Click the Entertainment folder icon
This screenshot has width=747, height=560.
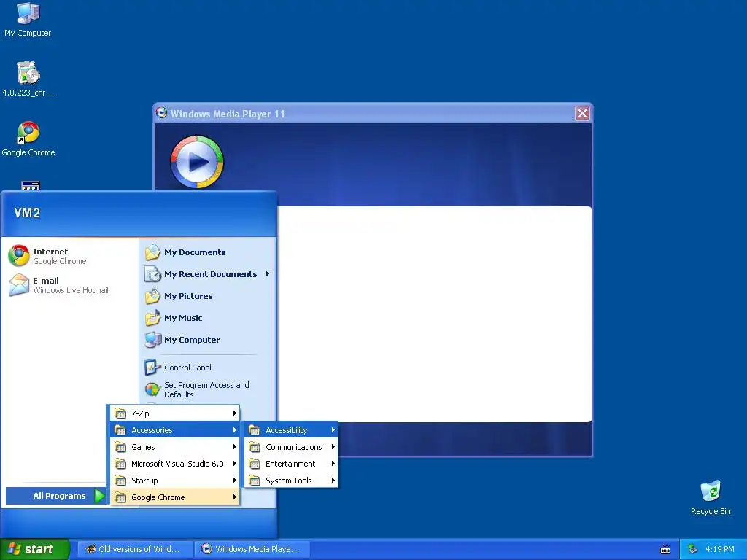(x=255, y=463)
